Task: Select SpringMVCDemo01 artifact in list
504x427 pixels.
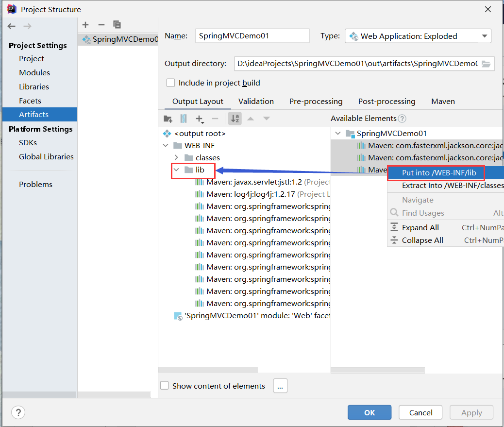Action: 118,39
